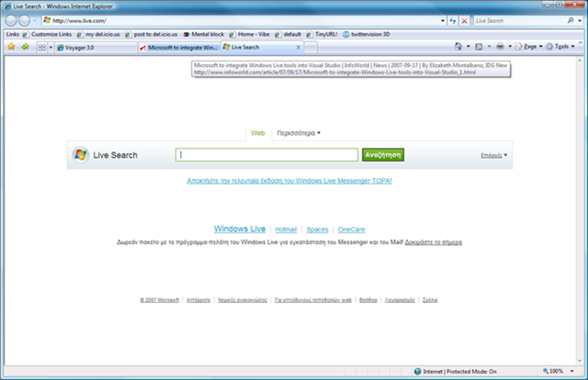Go back with the Back arrow button
Image resolution: width=588 pixels, height=380 pixels.
point(11,20)
